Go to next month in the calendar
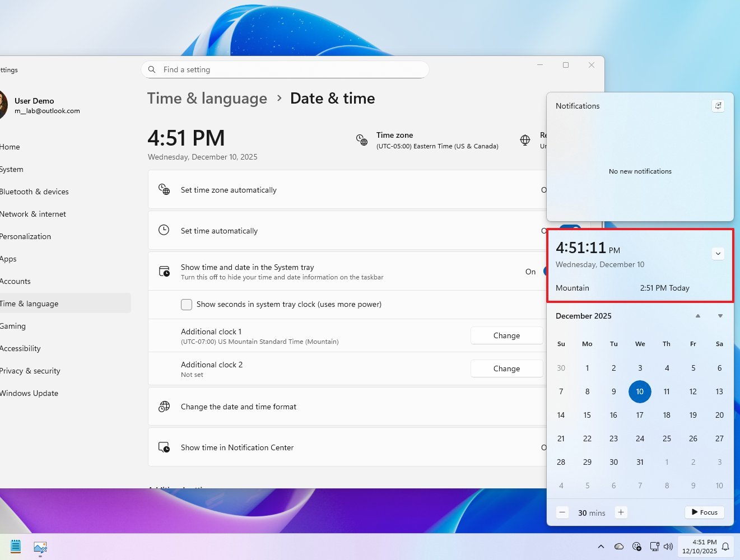 720,316
